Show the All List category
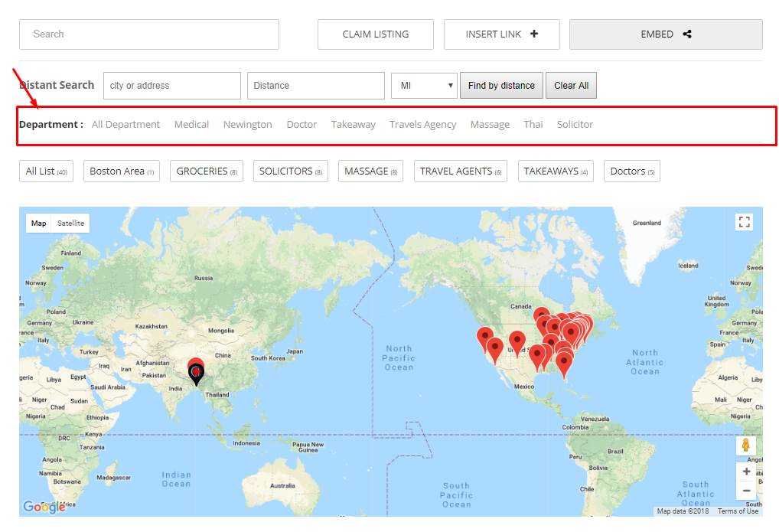This screenshot has width=779, height=532. (46, 171)
